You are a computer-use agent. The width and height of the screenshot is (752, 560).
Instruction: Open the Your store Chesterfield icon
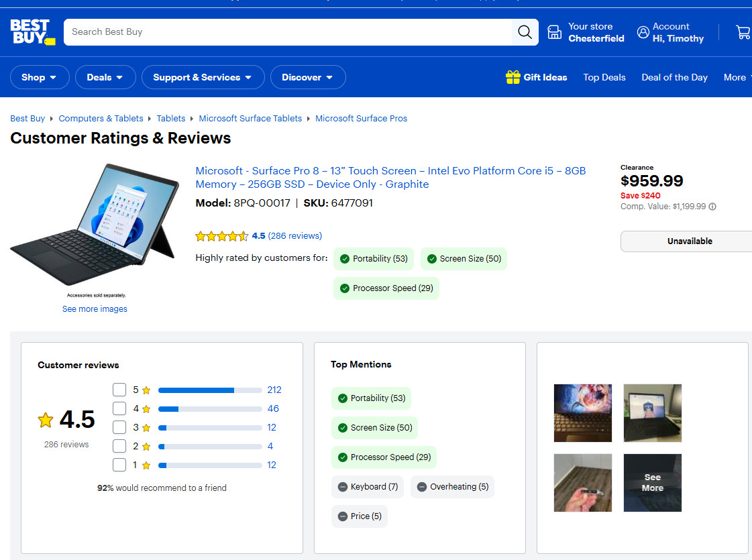[x=554, y=32]
